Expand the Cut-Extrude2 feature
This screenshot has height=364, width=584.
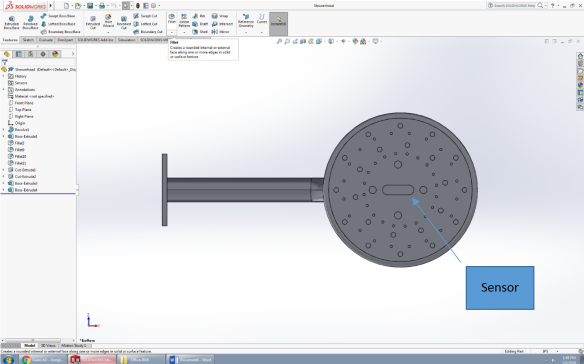pos(4,176)
